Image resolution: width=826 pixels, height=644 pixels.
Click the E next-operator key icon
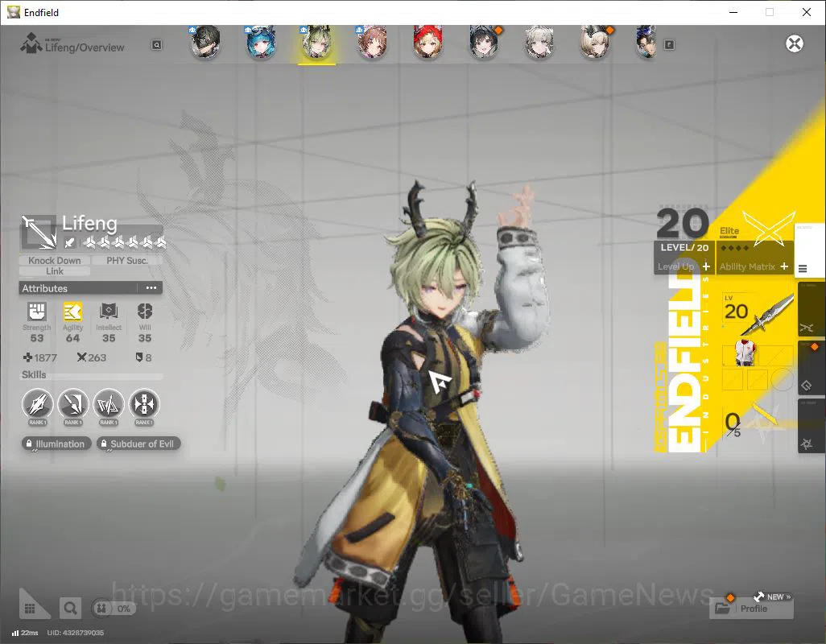(x=669, y=45)
